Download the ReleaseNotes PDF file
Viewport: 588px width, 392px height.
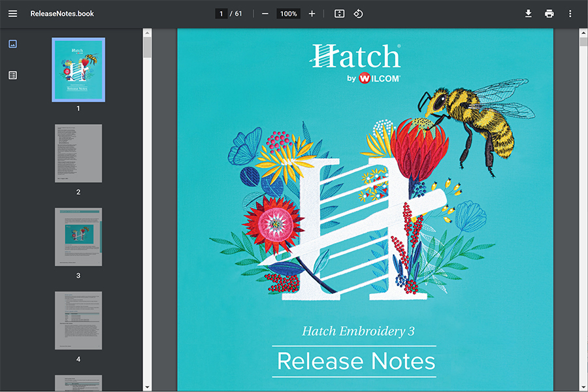pos(528,14)
